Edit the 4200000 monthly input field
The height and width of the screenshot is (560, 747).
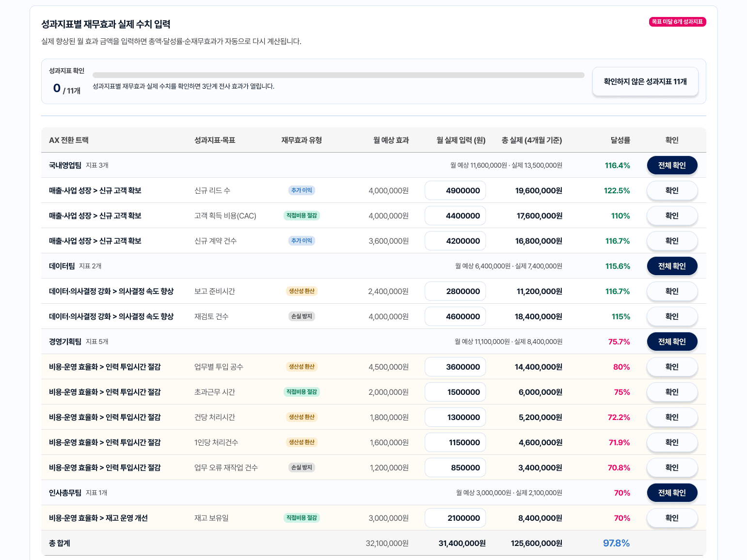coord(455,241)
